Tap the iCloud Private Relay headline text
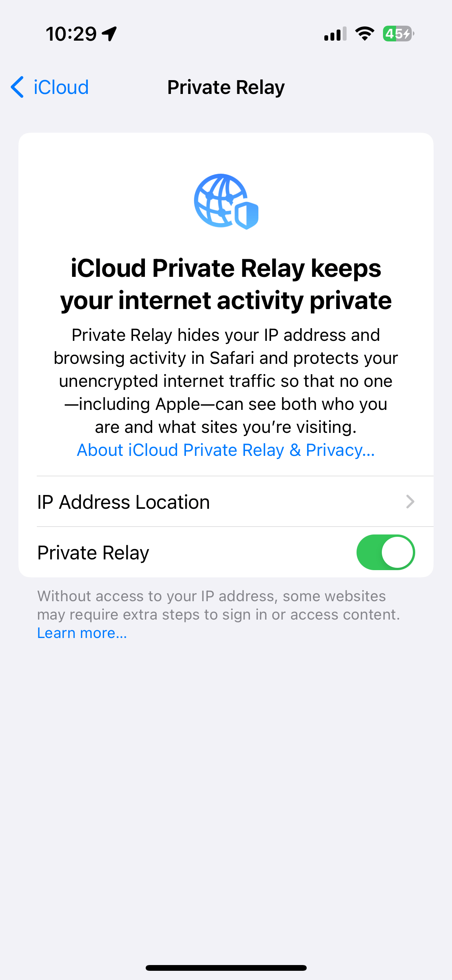 click(x=226, y=284)
